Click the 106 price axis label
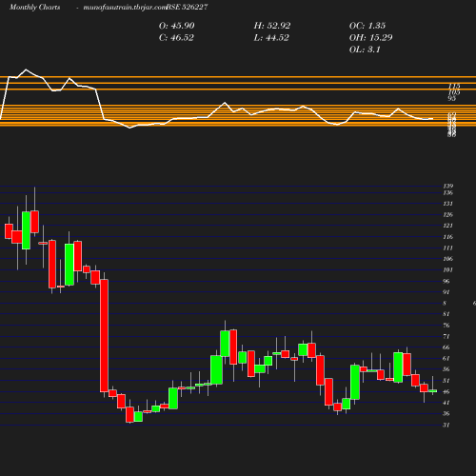The height and width of the screenshot is (476, 476). pyautogui.click(x=448, y=259)
